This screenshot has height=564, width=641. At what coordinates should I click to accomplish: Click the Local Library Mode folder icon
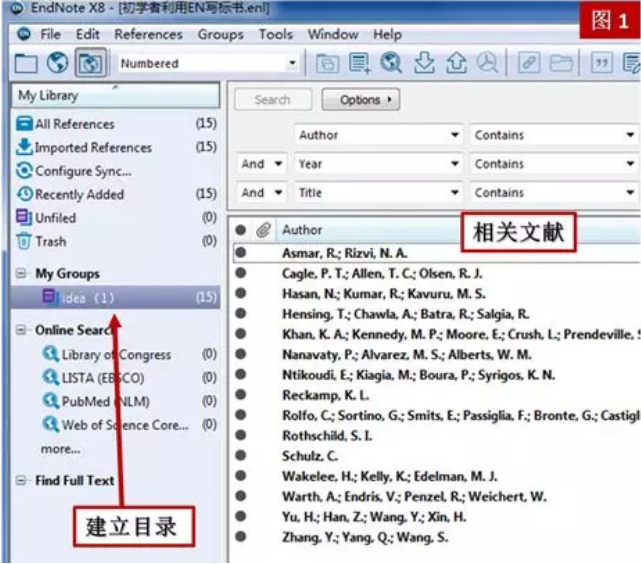click(x=26, y=63)
